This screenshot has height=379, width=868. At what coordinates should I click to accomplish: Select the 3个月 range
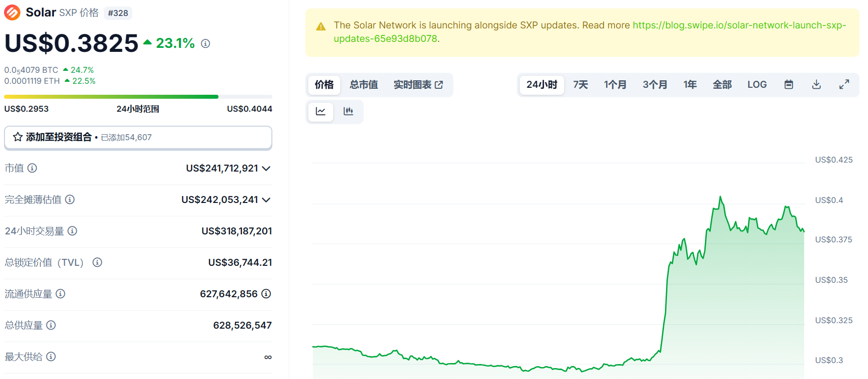(x=655, y=85)
